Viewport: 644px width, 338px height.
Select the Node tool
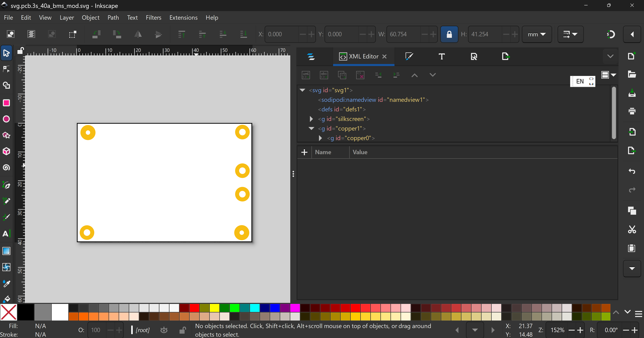tap(6, 69)
